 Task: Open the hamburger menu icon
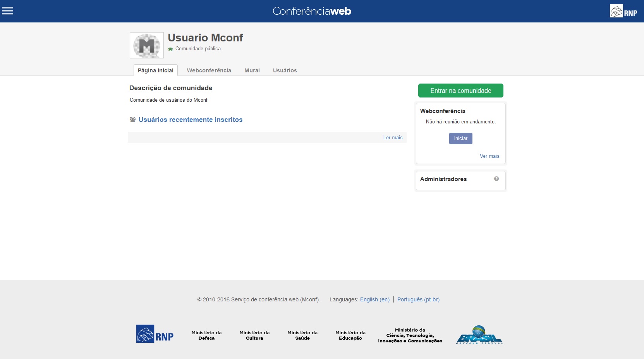tap(7, 11)
